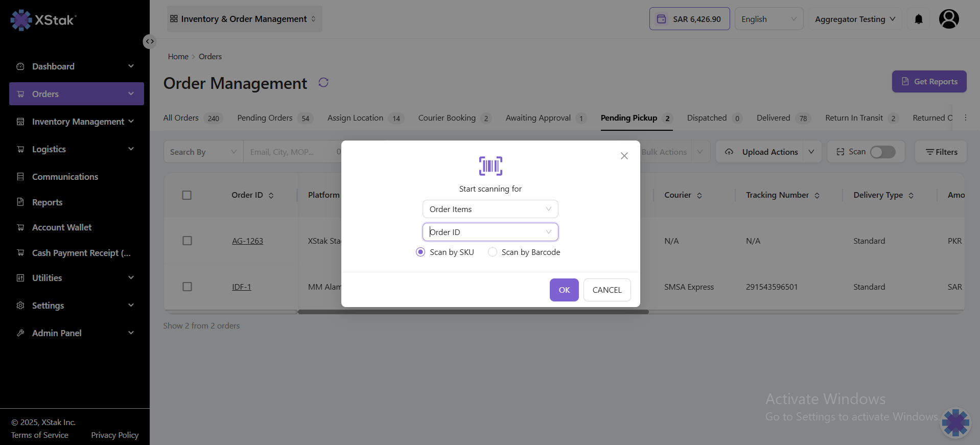The image size is (980, 445).
Task: Open the XStak chat widget icon
Action: point(955,423)
